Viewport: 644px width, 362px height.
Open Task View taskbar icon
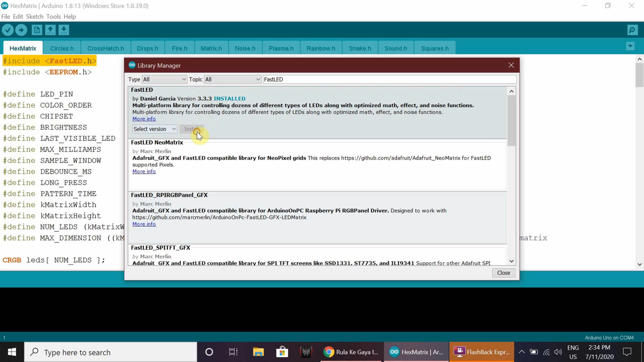click(x=233, y=352)
